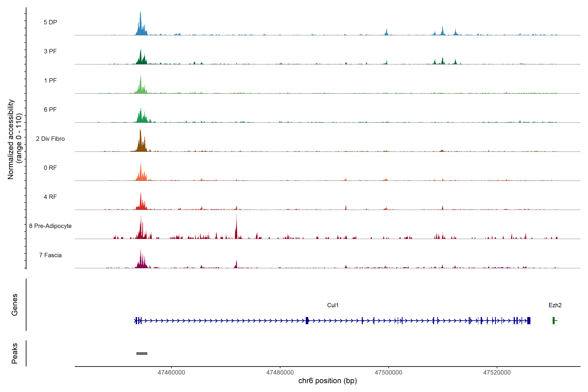This screenshot has height=392, width=588.
Task: Click the 4 RF track label
Action: pos(50,197)
